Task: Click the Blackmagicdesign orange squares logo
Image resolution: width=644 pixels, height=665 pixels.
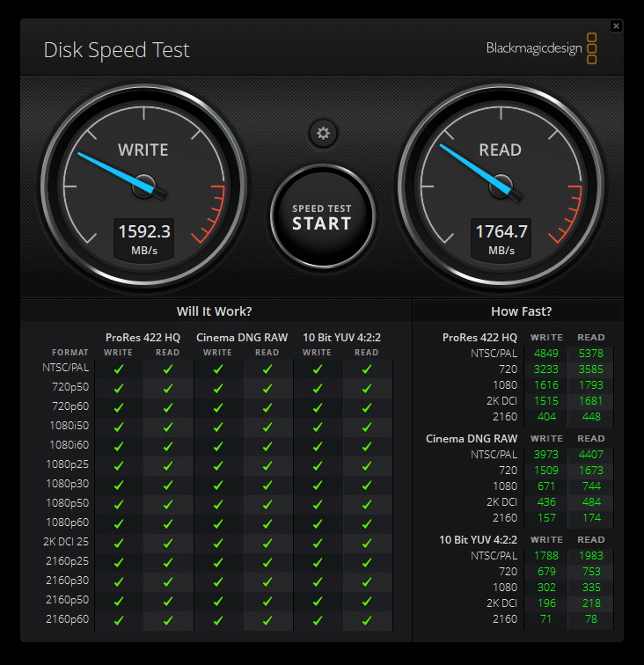Action: point(592,48)
